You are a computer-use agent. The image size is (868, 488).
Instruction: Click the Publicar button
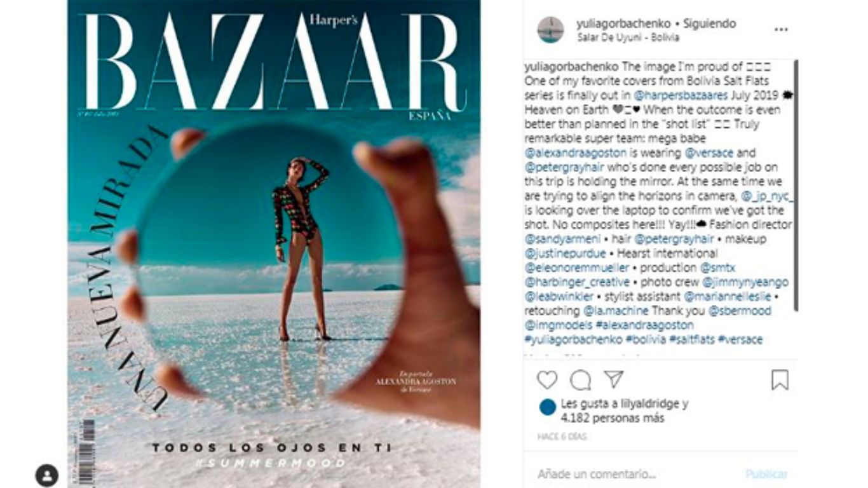[x=766, y=474]
